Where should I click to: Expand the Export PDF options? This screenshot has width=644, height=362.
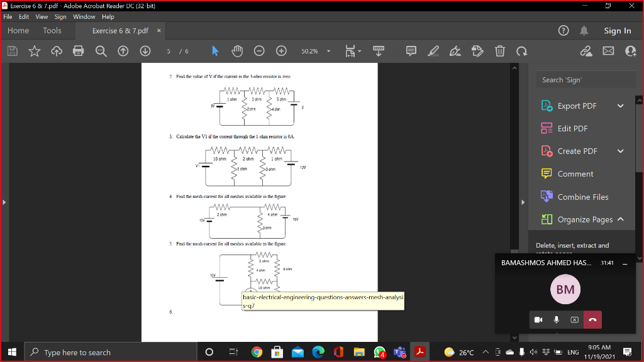point(620,106)
